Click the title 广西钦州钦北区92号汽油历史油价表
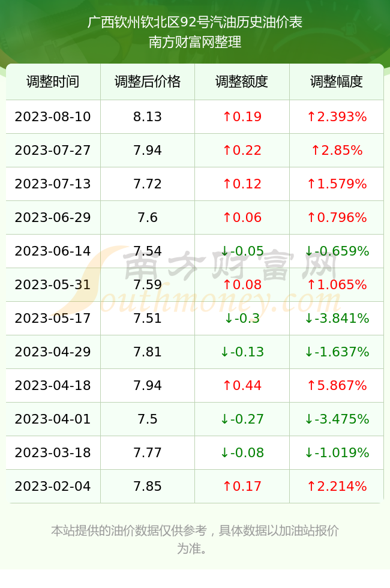390x588 pixels. click(x=194, y=22)
